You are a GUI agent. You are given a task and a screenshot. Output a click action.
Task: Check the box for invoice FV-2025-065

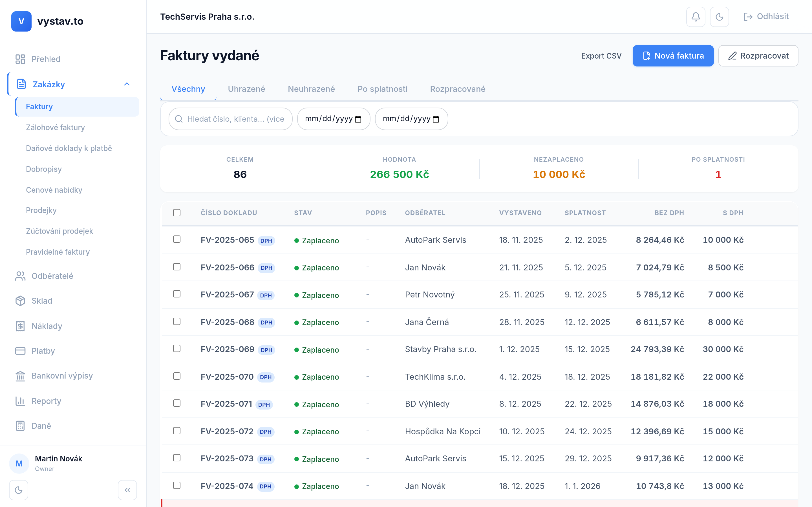click(177, 239)
